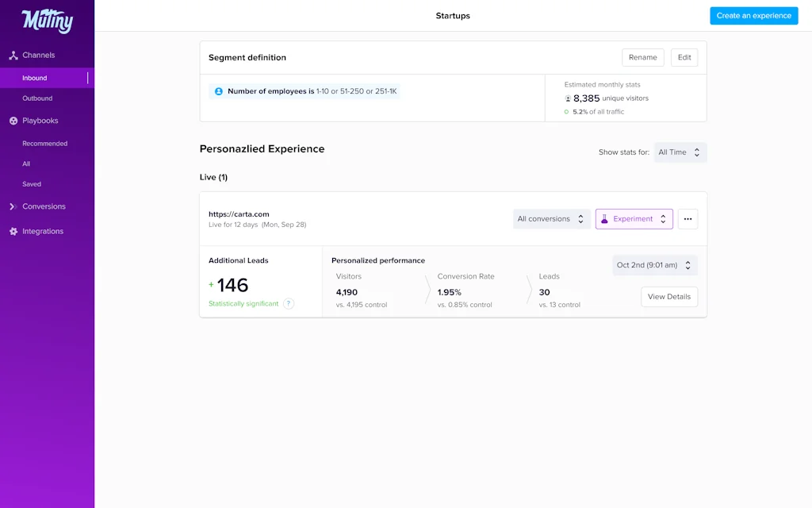Image resolution: width=812 pixels, height=508 pixels.
Task: Select Inbound in the sidebar
Action: [x=35, y=78]
